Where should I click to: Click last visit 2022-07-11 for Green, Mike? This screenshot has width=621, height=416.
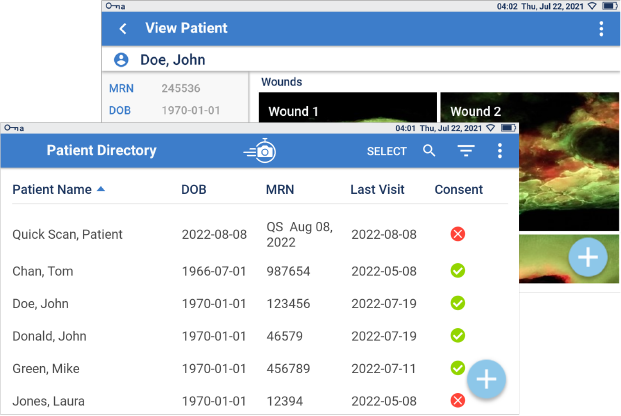(x=383, y=368)
